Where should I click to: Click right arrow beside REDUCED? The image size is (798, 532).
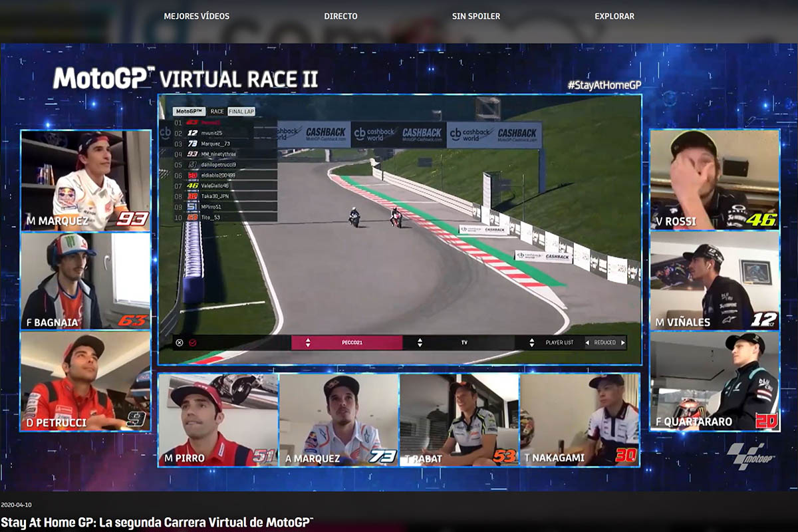(x=622, y=343)
